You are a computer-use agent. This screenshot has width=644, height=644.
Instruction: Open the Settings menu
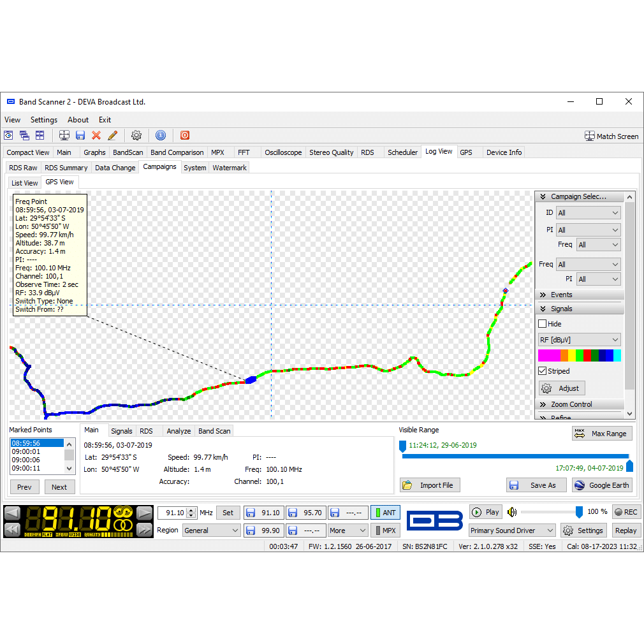[x=44, y=120]
